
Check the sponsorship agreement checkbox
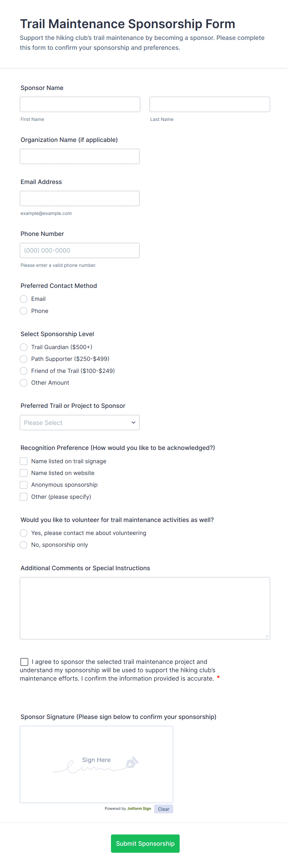[24, 662]
